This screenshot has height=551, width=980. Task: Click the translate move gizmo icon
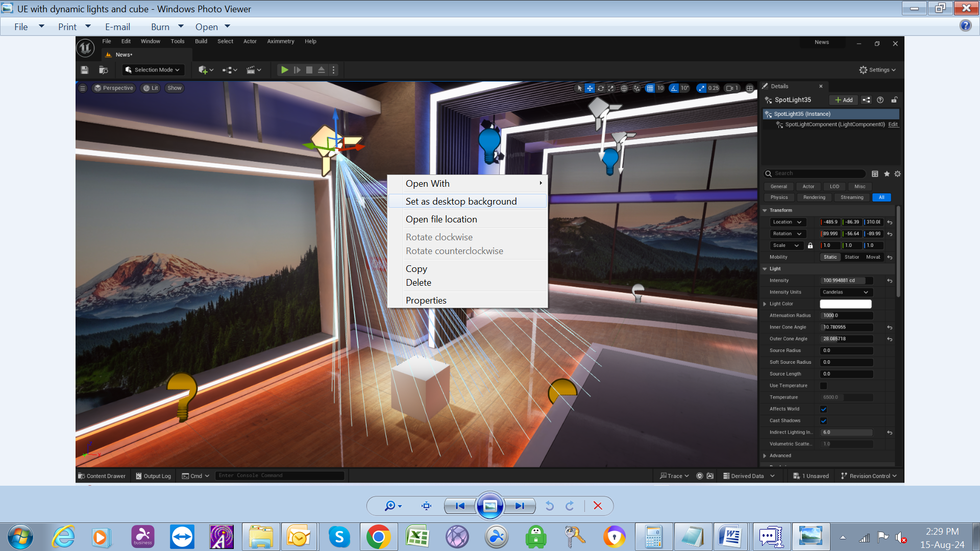coord(590,88)
